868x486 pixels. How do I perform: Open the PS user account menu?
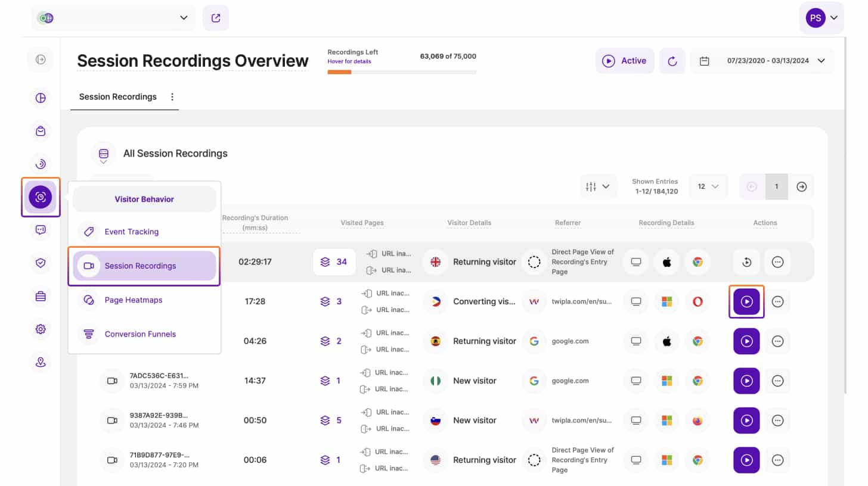[x=821, y=18]
